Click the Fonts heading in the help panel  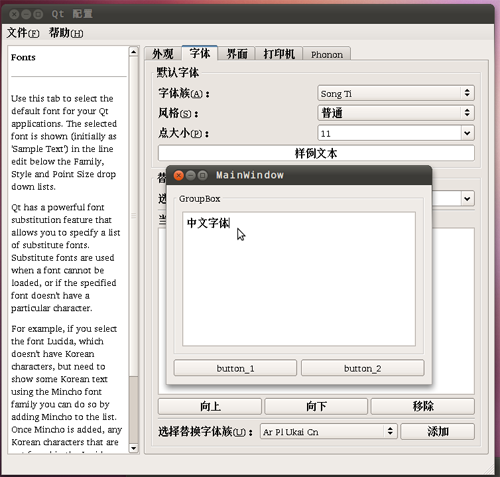click(23, 57)
